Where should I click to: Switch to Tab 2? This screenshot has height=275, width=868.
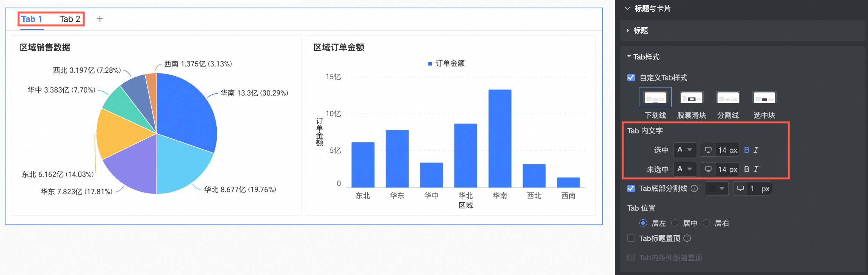click(x=70, y=19)
